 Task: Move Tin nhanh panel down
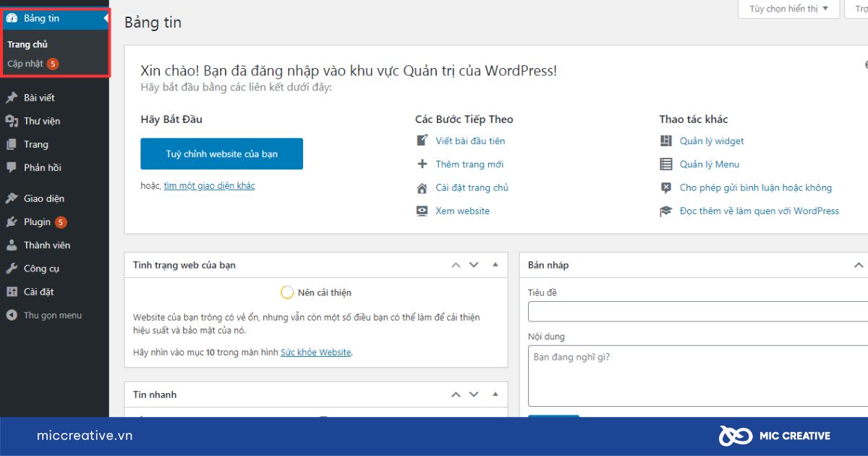(474, 394)
